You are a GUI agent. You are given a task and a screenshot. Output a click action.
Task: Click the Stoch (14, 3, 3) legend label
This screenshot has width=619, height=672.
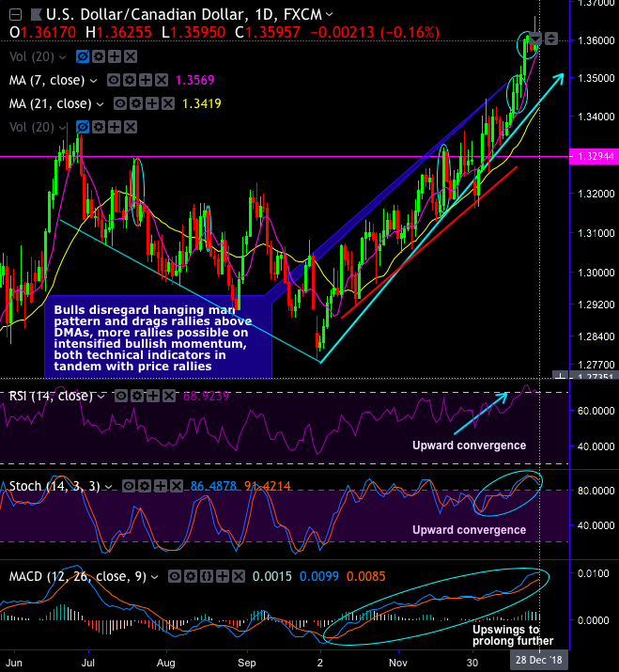tap(54, 487)
